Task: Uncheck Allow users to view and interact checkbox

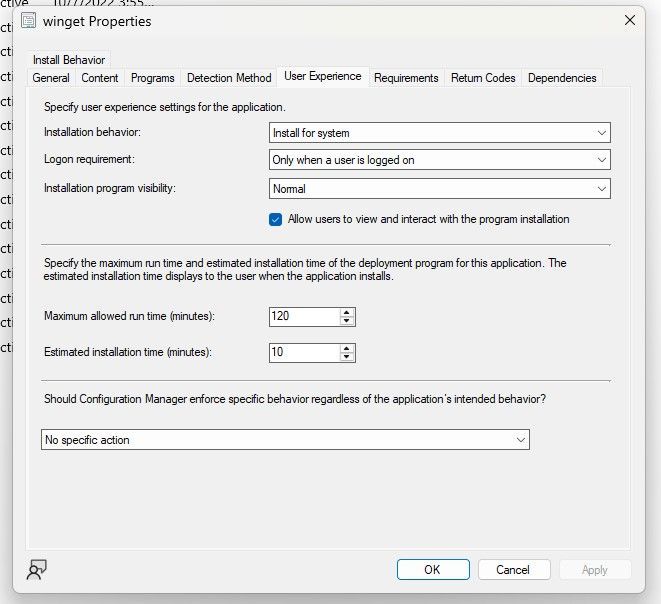Action: (x=275, y=219)
